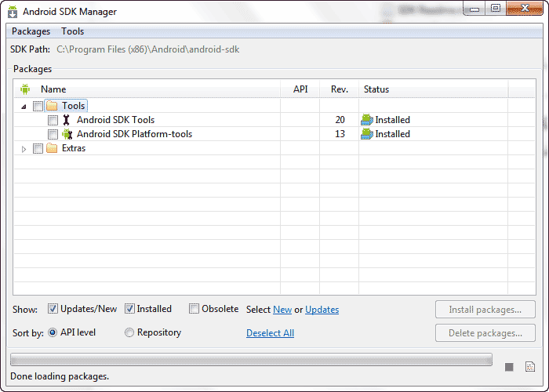Select the Android SDK Platform-tools row name
This screenshot has height=392, width=549.
click(134, 134)
